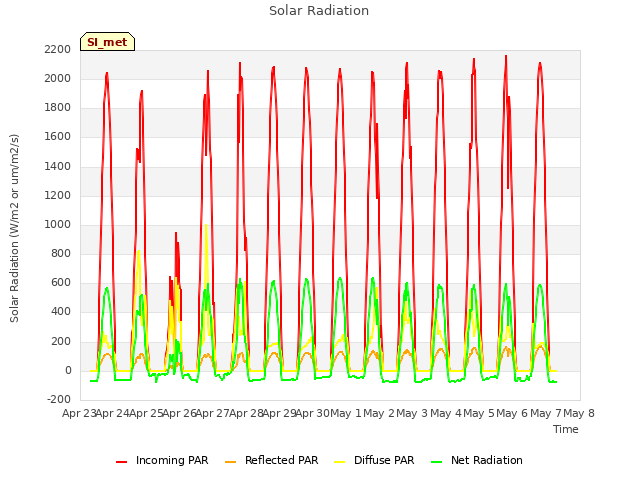Click the 1000 y-axis tick label
The height and width of the screenshot is (480, 640).
[x=58, y=224]
